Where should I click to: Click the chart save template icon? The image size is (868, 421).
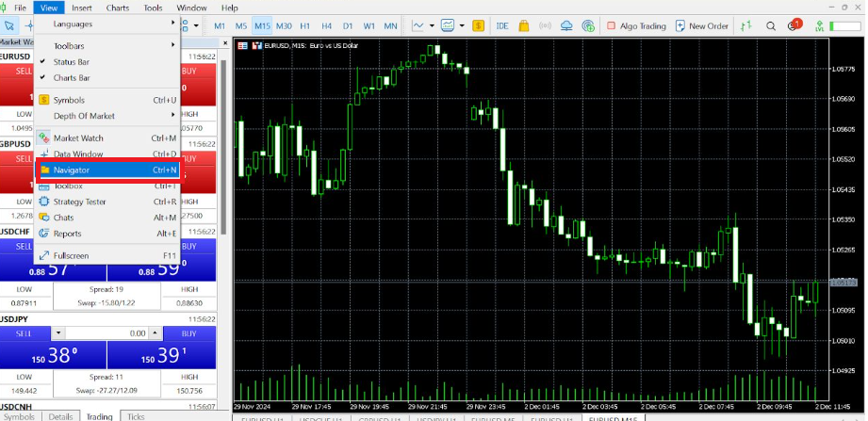257,46
